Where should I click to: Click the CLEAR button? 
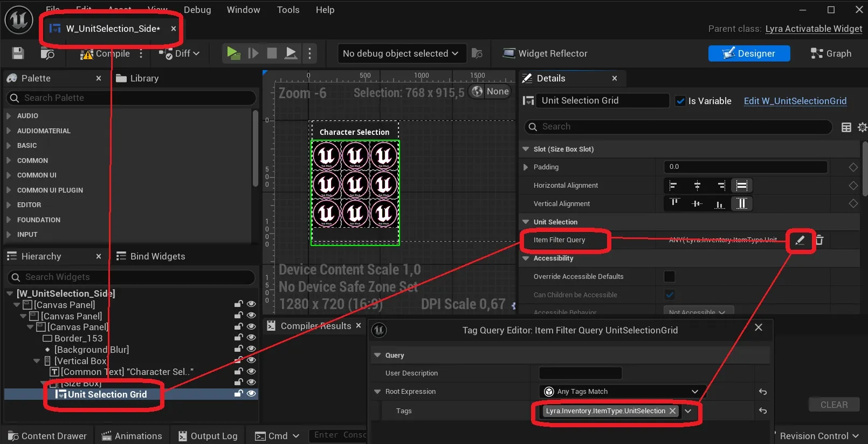pyautogui.click(x=834, y=405)
